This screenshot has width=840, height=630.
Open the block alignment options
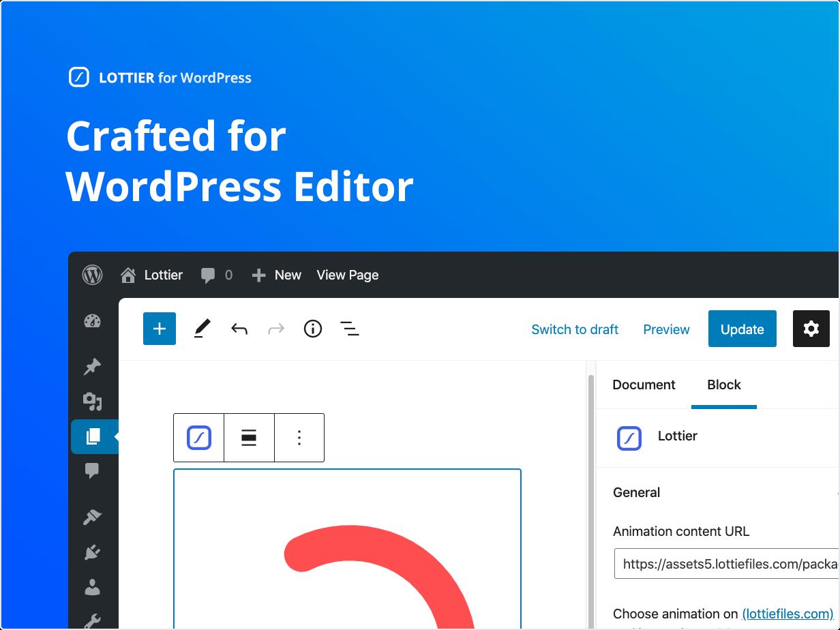[249, 438]
